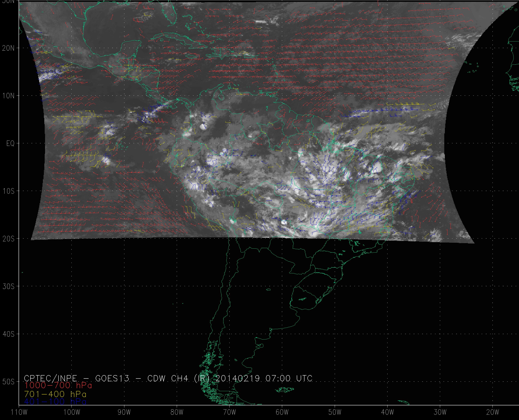Click the 50W longitude axis label
Screen dimensions: 519x420
pyautogui.click(x=335, y=412)
